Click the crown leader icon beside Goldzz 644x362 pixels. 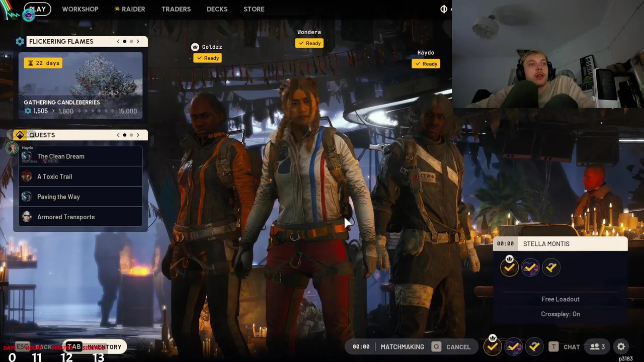point(195,47)
